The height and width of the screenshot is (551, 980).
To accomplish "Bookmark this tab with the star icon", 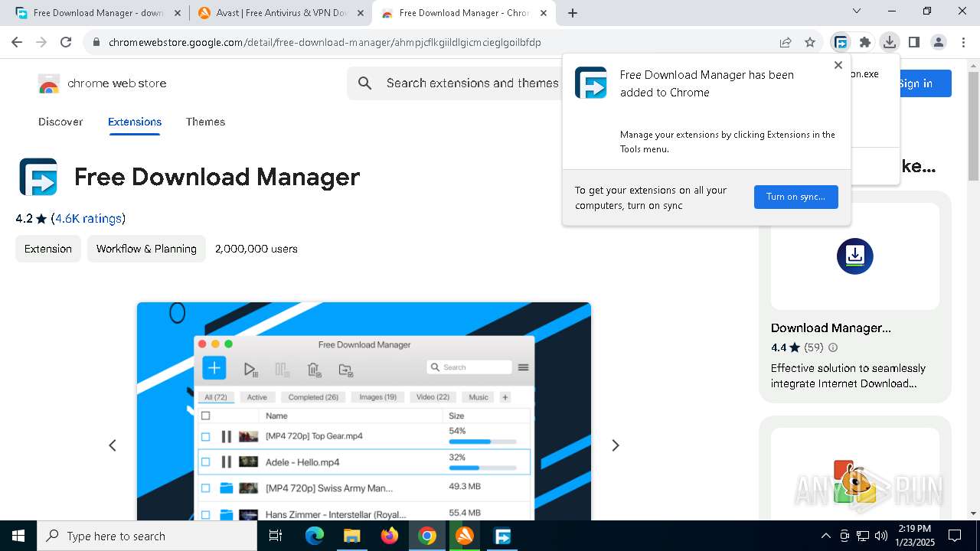I will click(x=810, y=42).
